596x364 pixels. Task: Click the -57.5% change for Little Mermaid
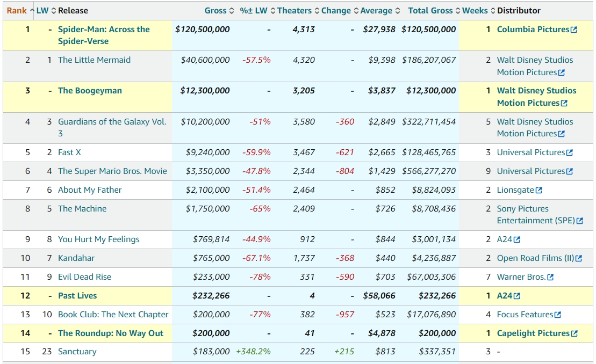click(256, 60)
